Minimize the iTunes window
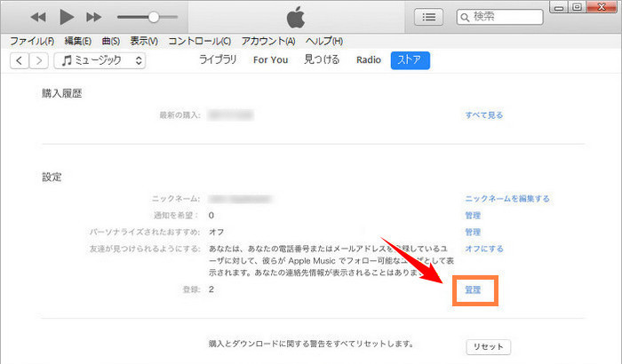Viewport: 622px width, 364px height. [x=559, y=7]
